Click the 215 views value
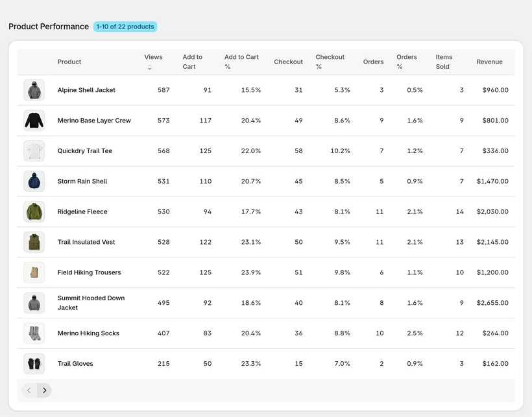 pyautogui.click(x=163, y=364)
